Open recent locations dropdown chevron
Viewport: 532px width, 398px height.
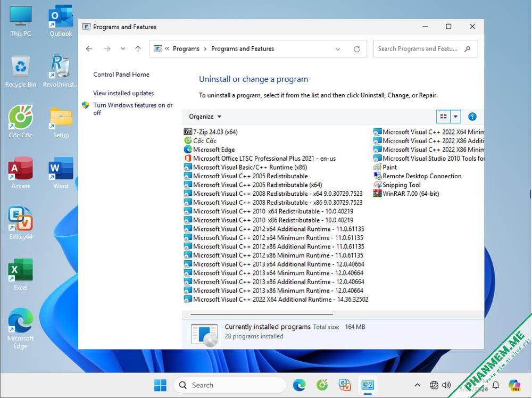pos(123,49)
